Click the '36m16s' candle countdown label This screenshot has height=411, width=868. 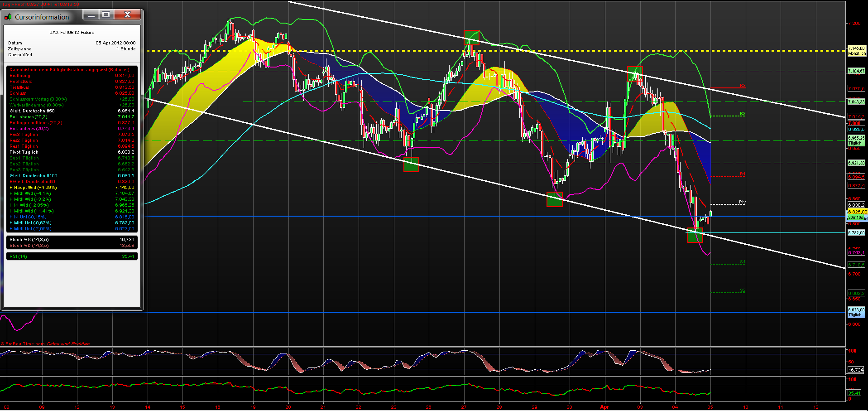click(x=855, y=218)
